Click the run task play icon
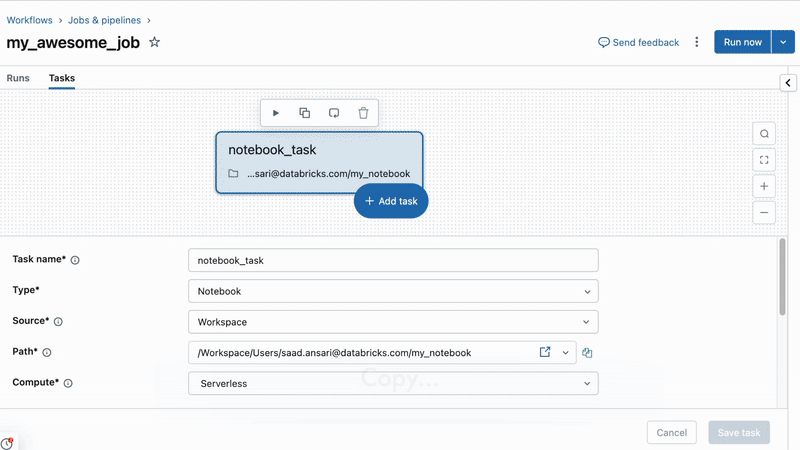 [x=276, y=113]
